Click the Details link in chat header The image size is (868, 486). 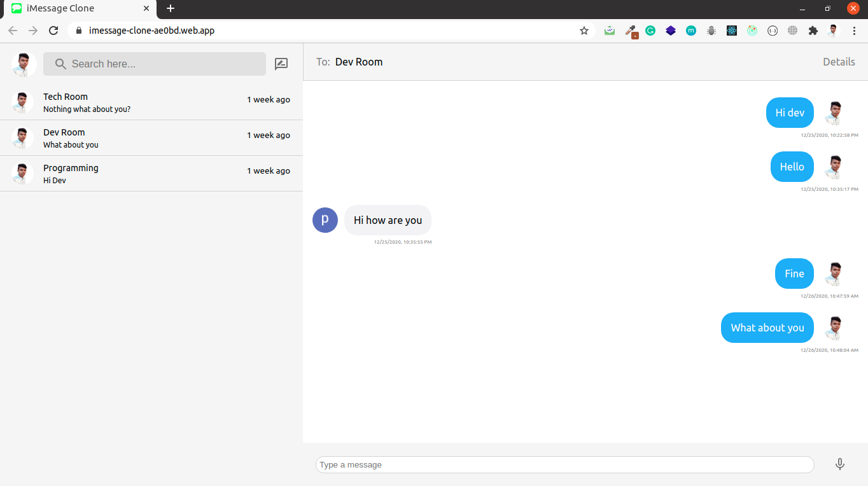839,62
